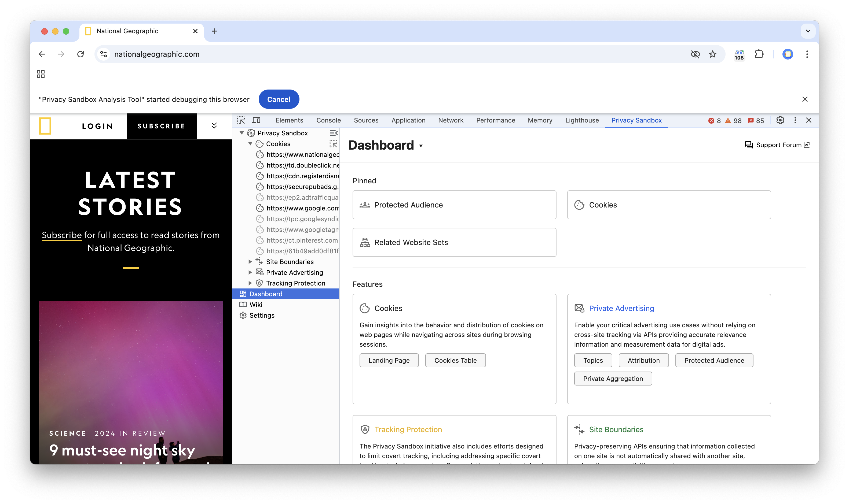Click Cancel in debugging notification

click(279, 99)
